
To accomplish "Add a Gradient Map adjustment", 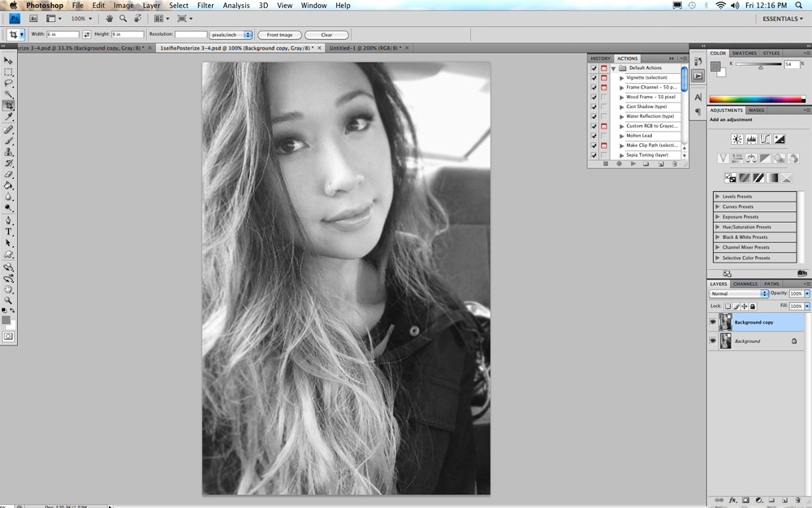I will [773, 178].
